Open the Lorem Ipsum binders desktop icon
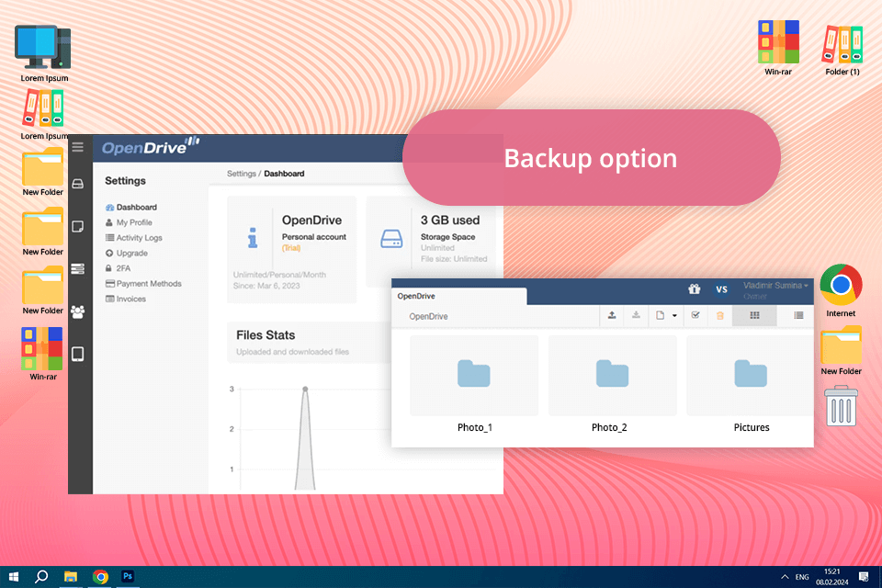Screen dimensions: 882x588 (43, 115)
